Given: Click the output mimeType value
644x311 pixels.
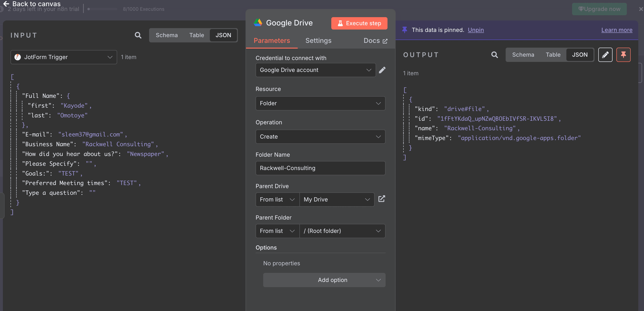Looking at the screenshot, I should 519,138.
